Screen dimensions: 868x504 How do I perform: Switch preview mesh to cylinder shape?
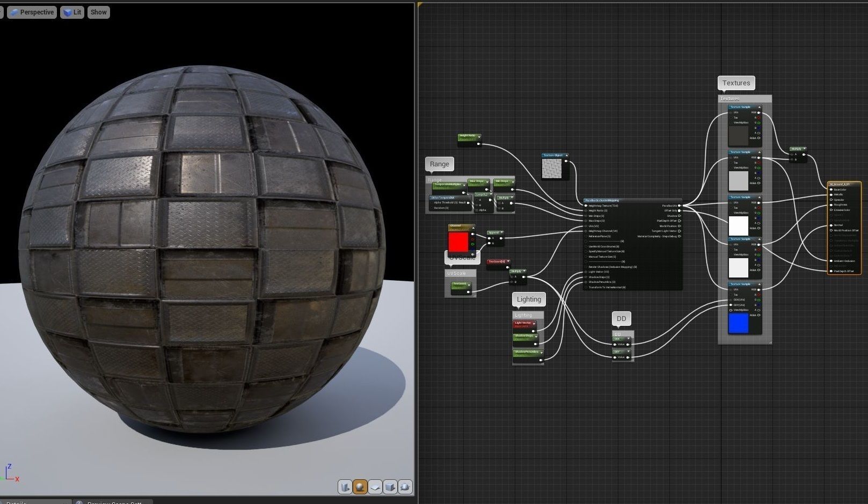[x=345, y=487]
